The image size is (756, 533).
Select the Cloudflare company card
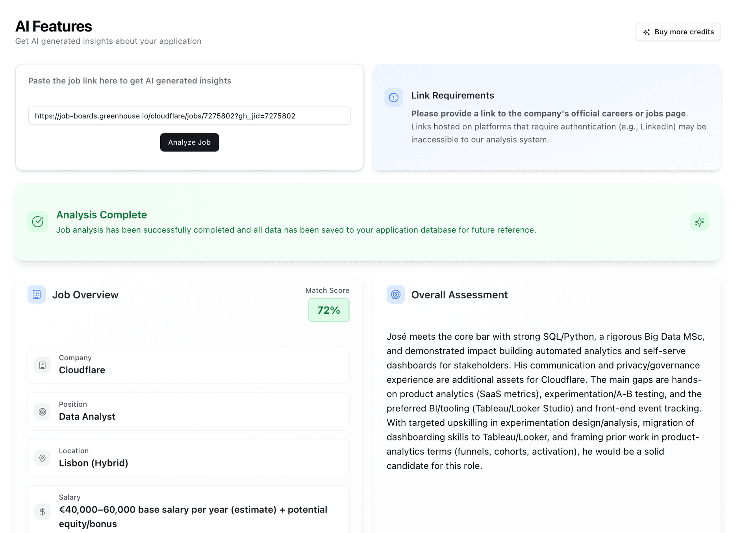pos(188,365)
